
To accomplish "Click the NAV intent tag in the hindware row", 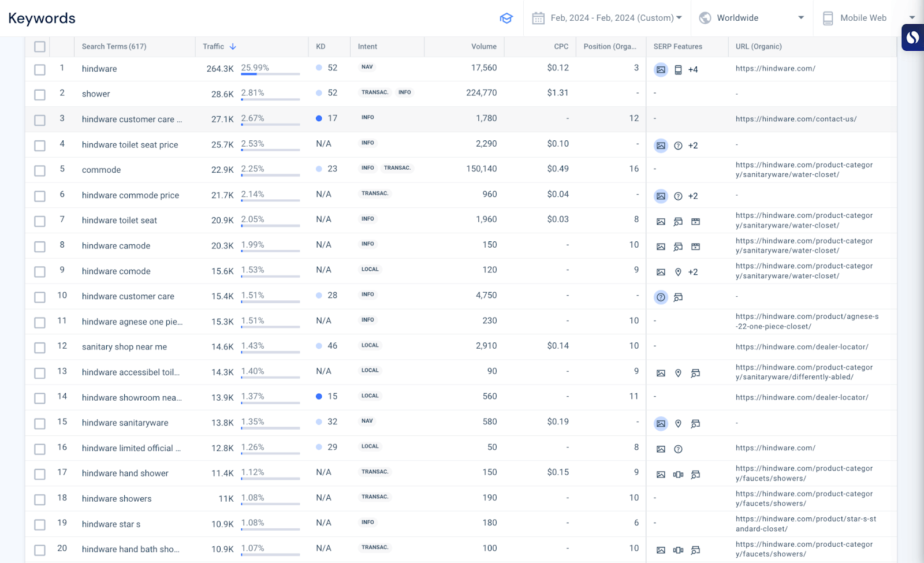I will [x=367, y=67].
